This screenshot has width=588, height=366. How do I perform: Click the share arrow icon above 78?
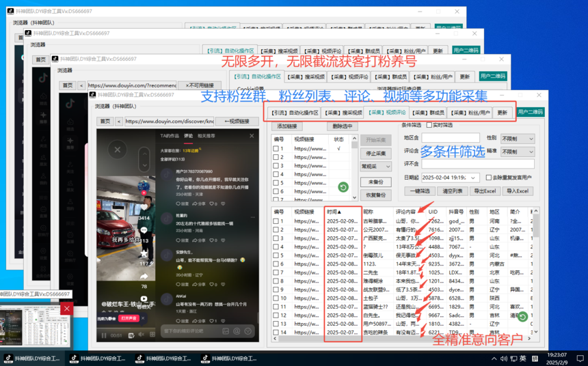tap(144, 277)
